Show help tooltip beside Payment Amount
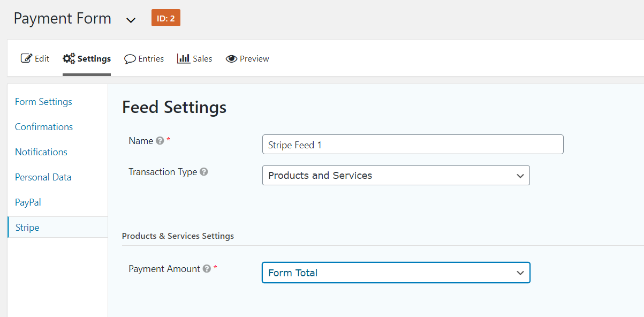This screenshot has height=317, width=644. 207,269
